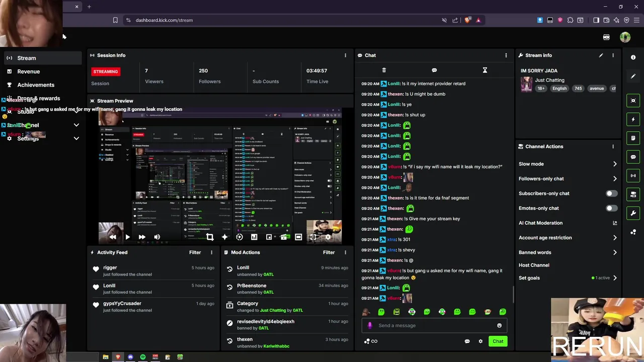Viewport: 644px width, 362px height.
Task: Click the lightning bolt icon on right rail
Action: click(x=633, y=119)
